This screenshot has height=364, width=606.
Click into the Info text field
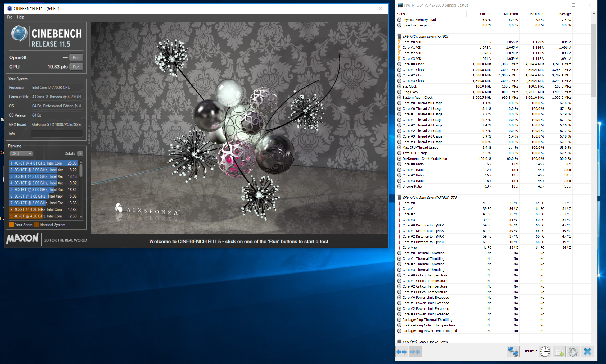57,134
